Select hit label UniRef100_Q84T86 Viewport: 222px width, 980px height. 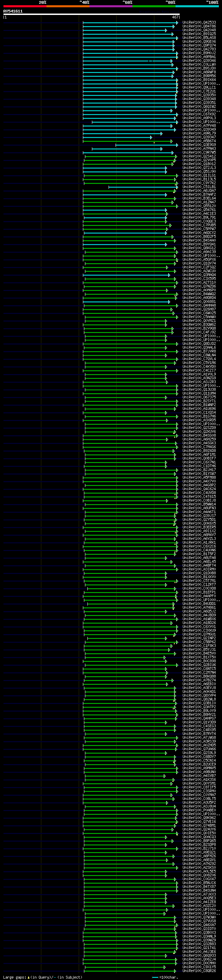(x=199, y=26)
